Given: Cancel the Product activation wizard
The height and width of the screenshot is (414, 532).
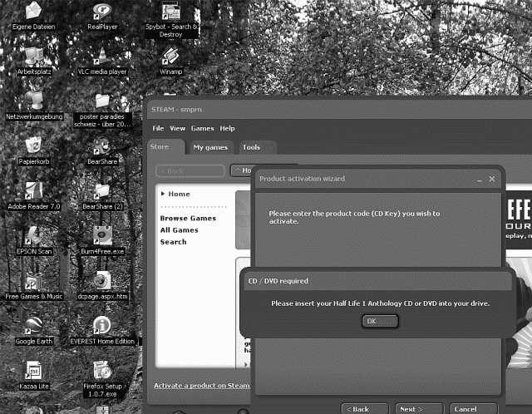Looking at the screenshot, I should 473,409.
